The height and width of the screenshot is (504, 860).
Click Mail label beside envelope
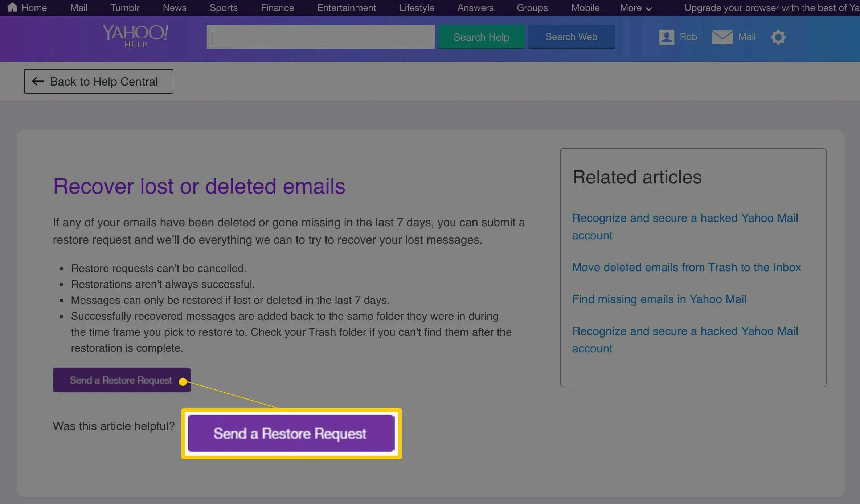click(747, 37)
